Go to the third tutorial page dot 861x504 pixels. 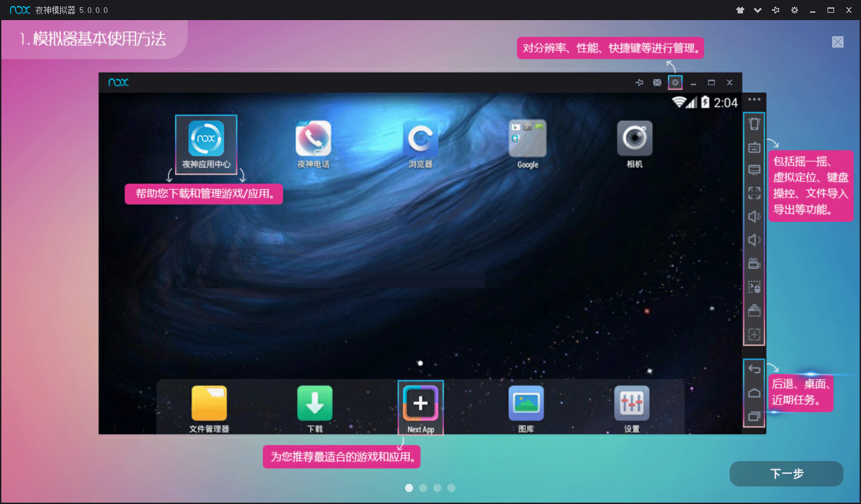tap(437, 488)
